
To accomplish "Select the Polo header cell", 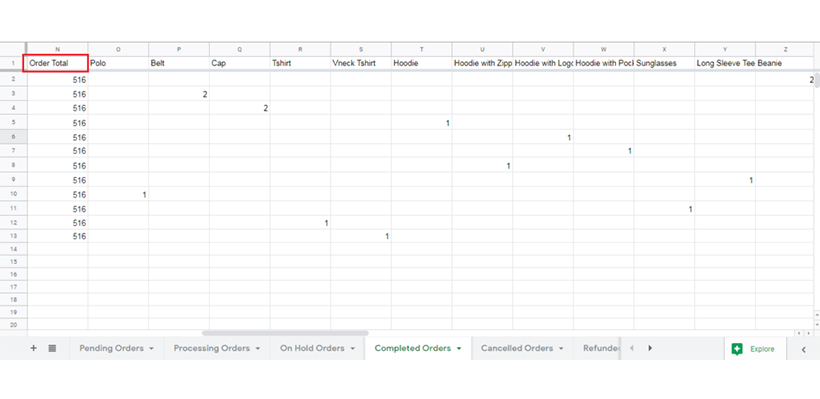I will [x=118, y=63].
